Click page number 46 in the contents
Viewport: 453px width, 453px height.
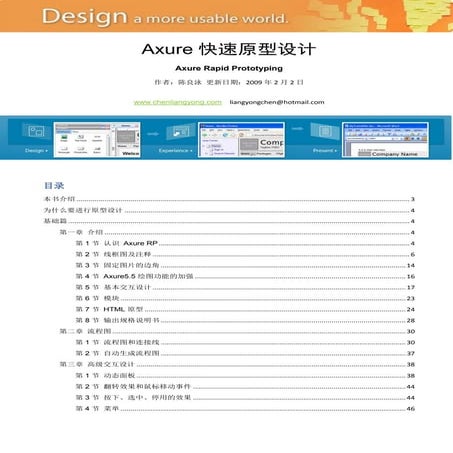(411, 409)
